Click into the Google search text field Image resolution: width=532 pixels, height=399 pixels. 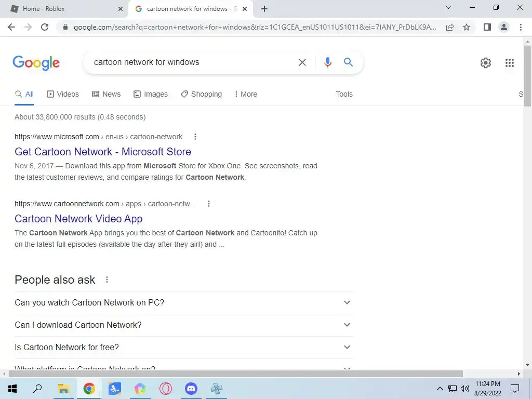(x=193, y=62)
